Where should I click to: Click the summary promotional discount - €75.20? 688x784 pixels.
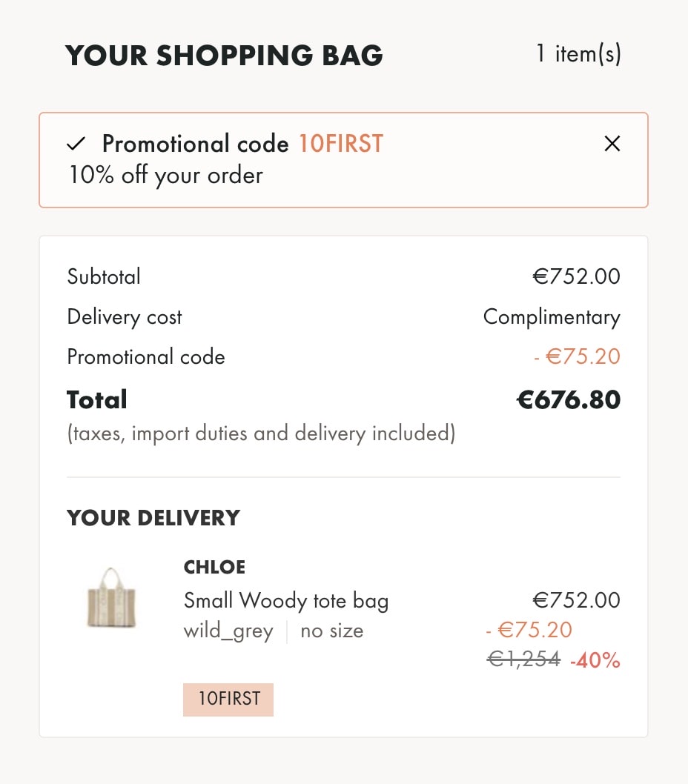(x=576, y=357)
